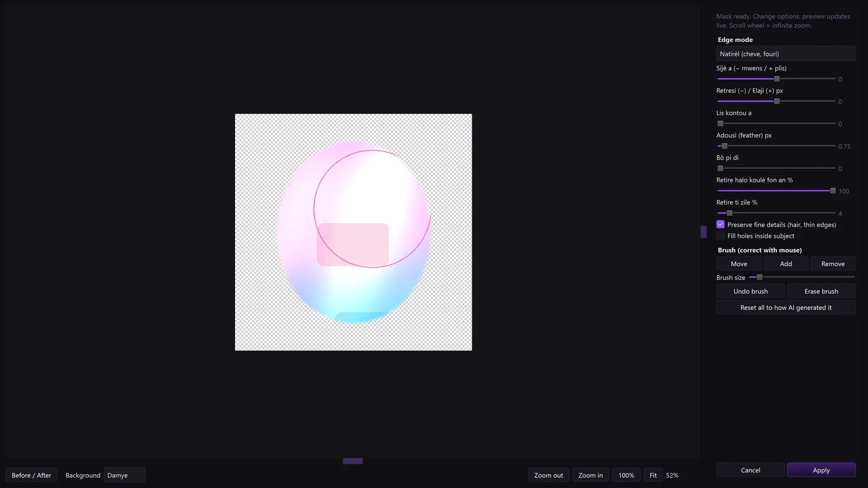Select the Move brush mode

click(x=739, y=264)
